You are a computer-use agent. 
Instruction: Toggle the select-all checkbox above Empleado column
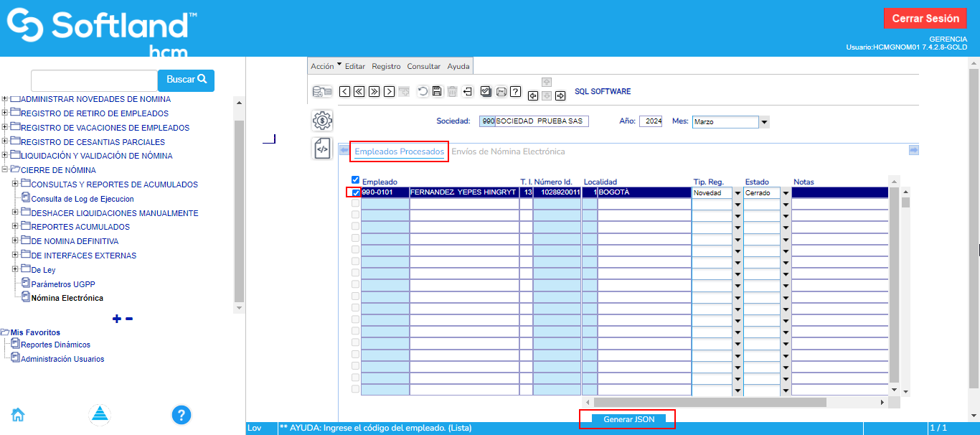[x=355, y=180]
